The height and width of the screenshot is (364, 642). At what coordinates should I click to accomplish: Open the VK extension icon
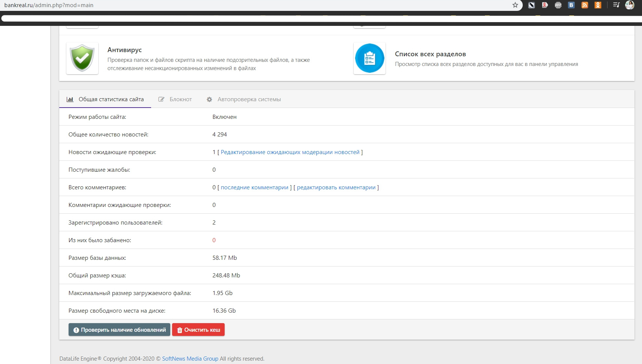pyautogui.click(x=571, y=5)
